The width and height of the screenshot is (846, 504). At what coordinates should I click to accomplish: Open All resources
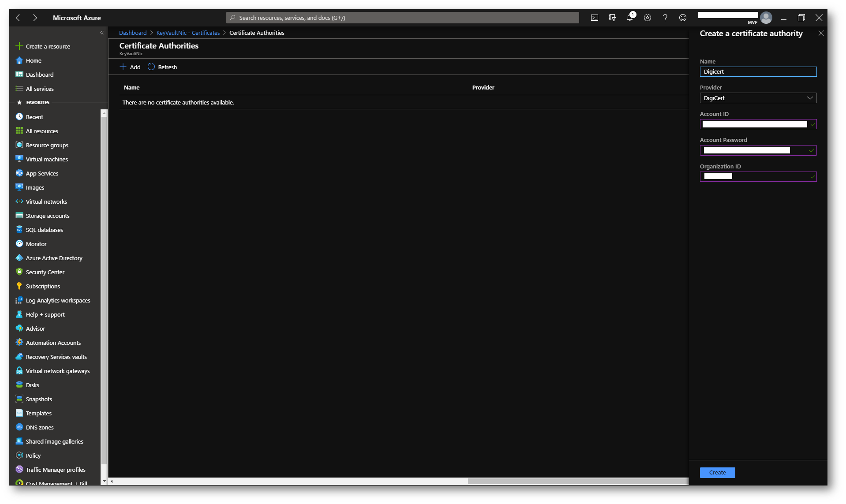pyautogui.click(x=37, y=131)
